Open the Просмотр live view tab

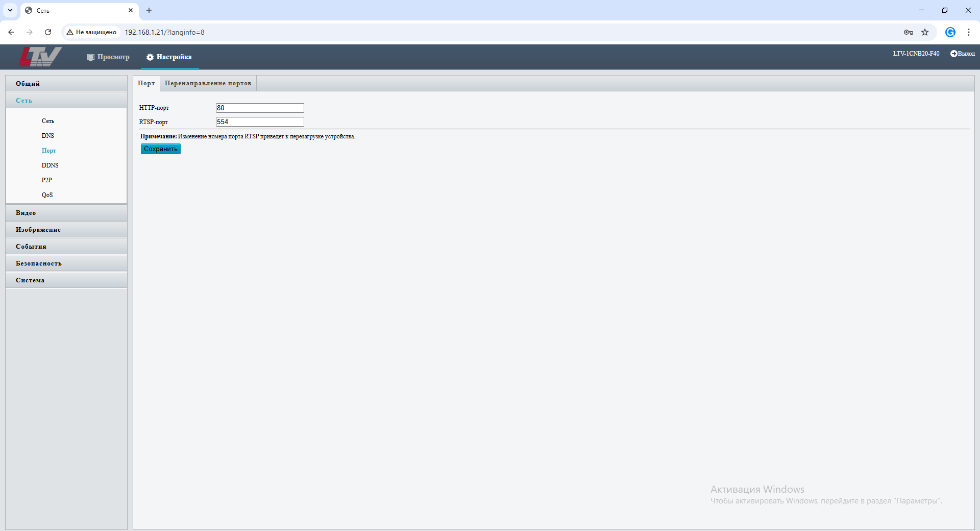(108, 57)
